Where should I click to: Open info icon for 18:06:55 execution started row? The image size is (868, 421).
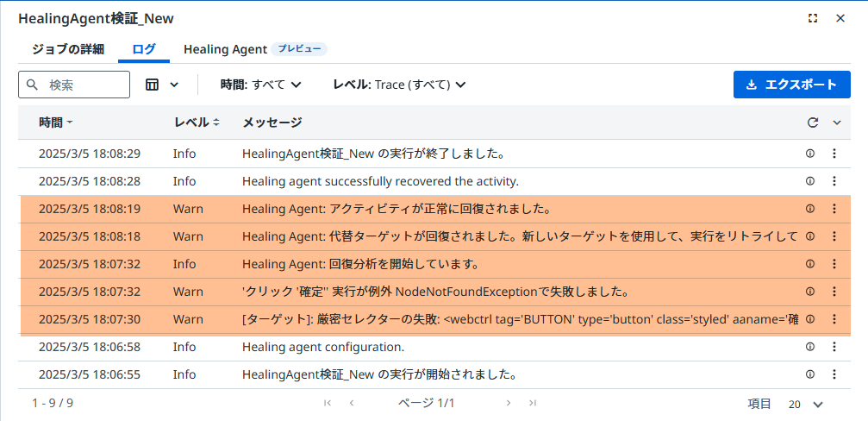[x=810, y=375]
